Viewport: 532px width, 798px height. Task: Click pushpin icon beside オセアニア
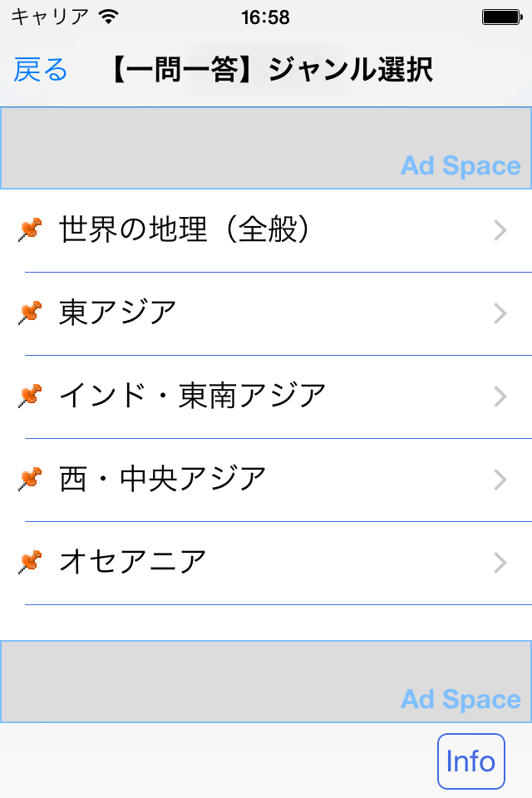pos(29,563)
